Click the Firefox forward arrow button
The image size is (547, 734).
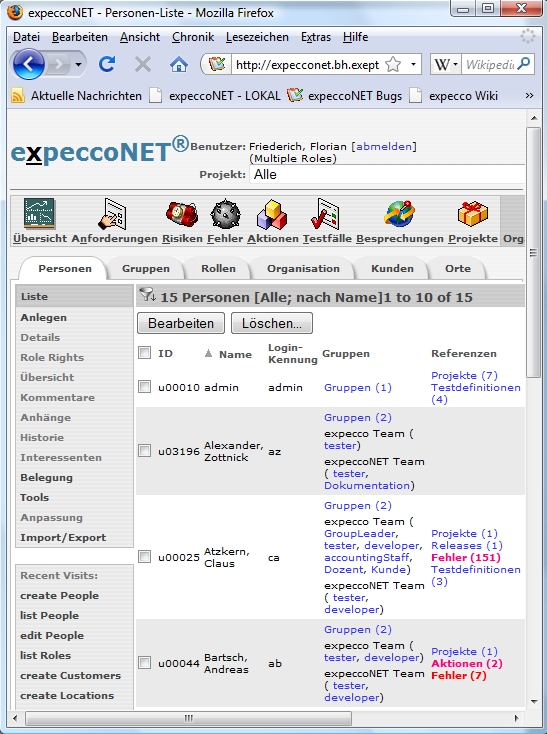click(x=59, y=64)
